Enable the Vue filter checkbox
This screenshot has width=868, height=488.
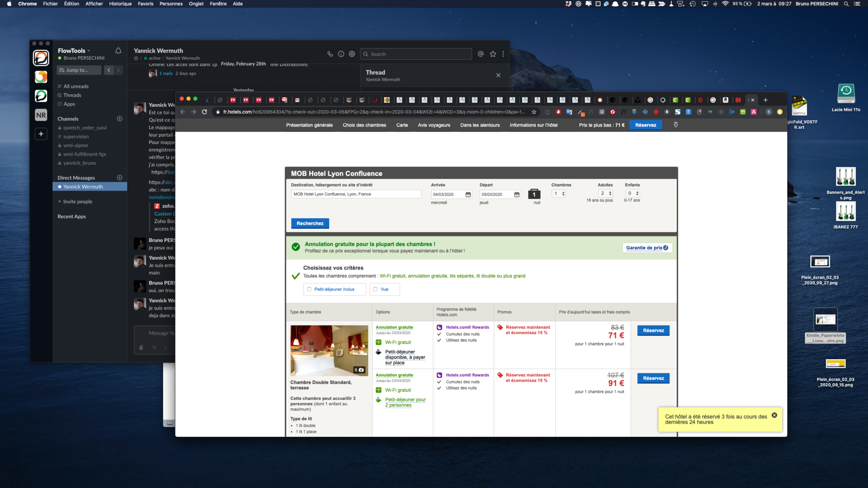[x=376, y=289]
